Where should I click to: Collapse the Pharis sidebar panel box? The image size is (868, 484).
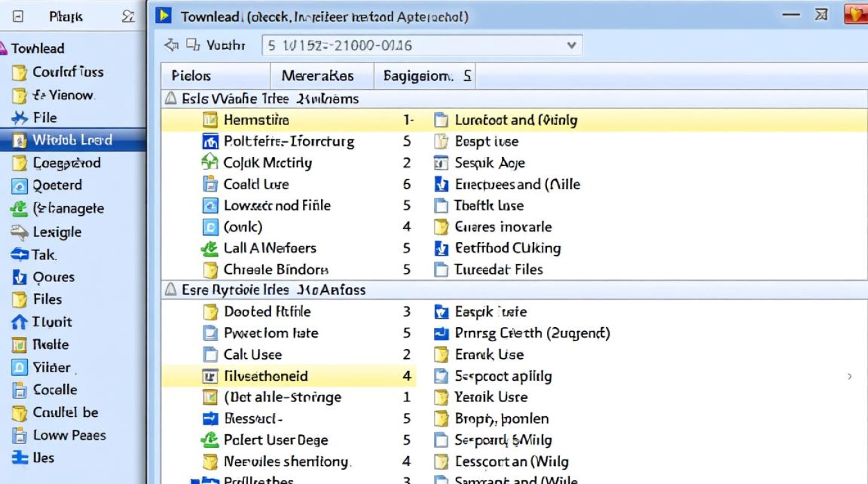pyautogui.click(x=18, y=17)
